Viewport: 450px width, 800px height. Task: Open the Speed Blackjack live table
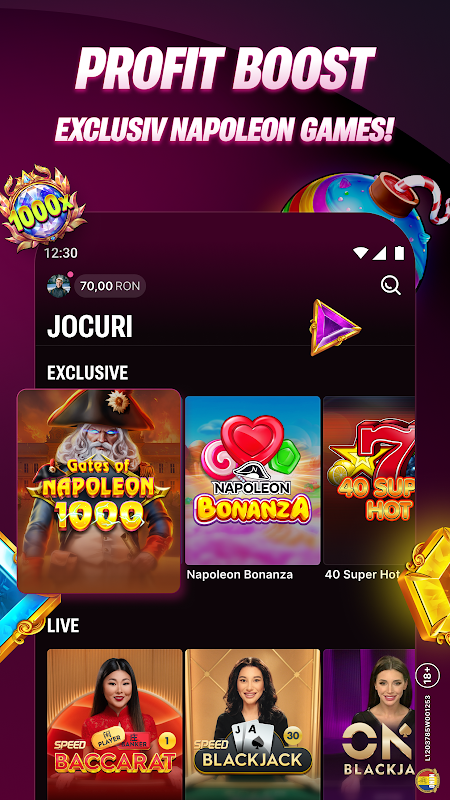click(x=253, y=724)
